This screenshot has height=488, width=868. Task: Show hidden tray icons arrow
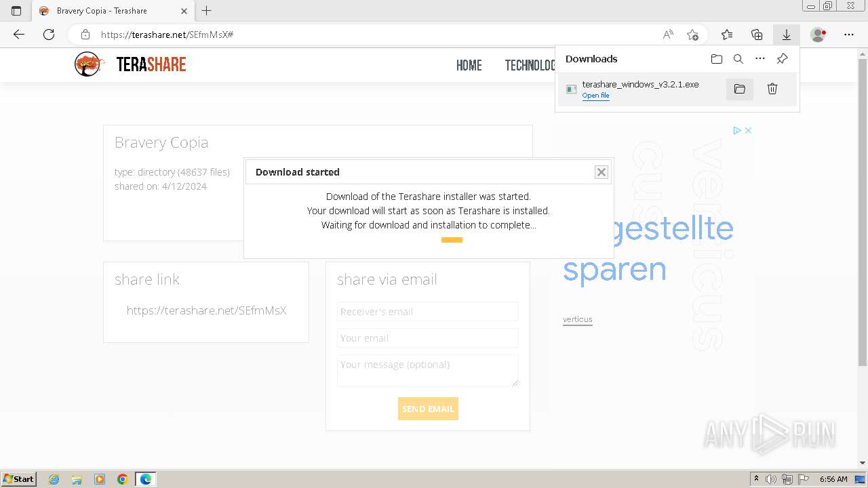756,479
